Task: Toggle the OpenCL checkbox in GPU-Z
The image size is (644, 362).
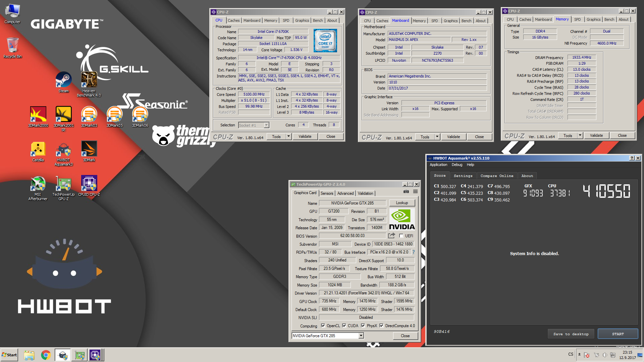Action: 323,325
